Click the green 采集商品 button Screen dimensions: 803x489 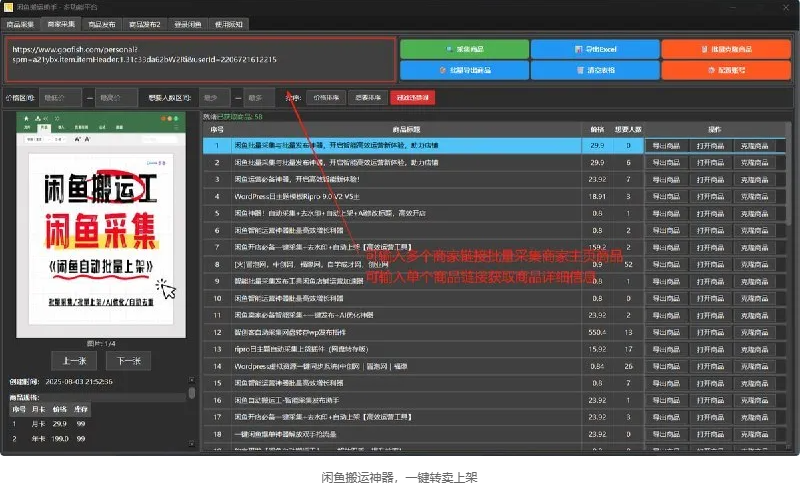point(464,49)
